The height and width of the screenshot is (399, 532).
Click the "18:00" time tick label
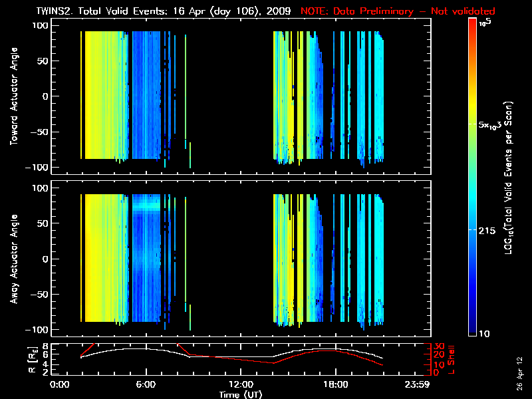pyautogui.click(x=336, y=385)
